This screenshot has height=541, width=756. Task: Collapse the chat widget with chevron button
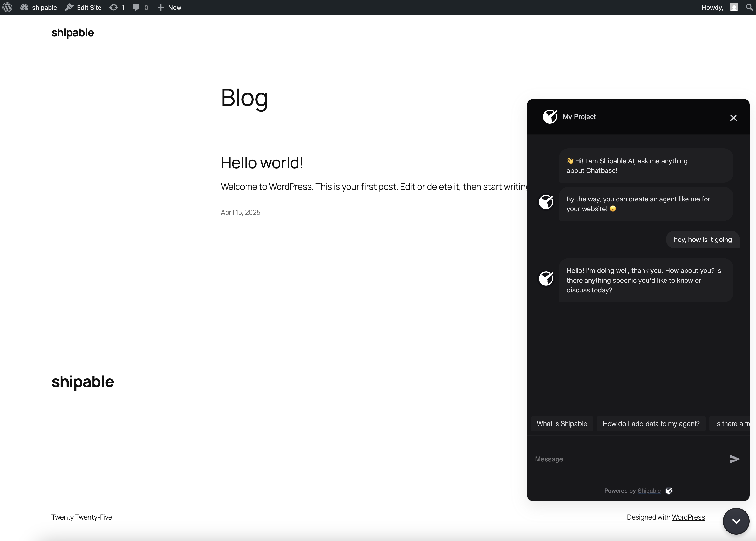click(736, 521)
